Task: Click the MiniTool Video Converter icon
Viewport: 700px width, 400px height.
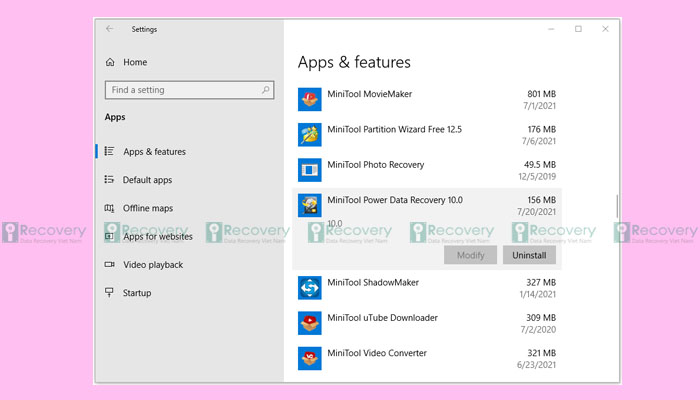Action: click(309, 358)
